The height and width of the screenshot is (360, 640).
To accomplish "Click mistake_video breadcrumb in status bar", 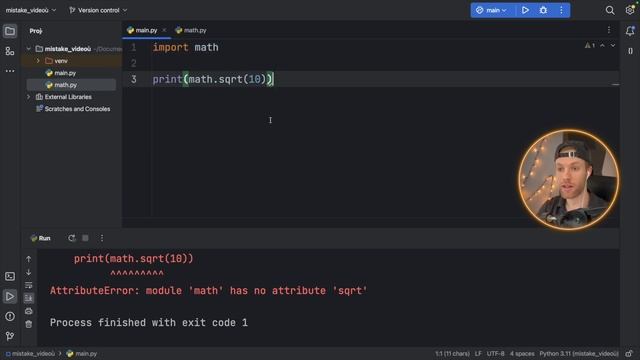I will coord(30,354).
